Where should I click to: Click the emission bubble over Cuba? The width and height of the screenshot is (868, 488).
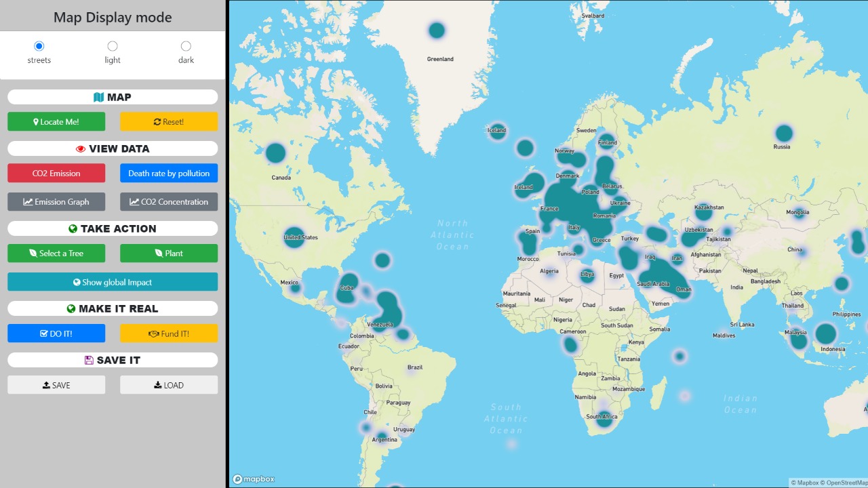click(347, 289)
